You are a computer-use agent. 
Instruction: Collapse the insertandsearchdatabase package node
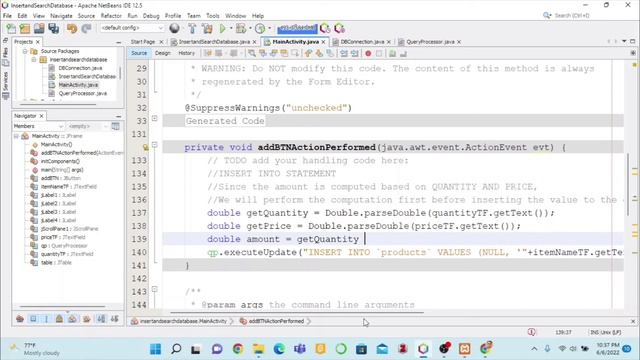34,60
